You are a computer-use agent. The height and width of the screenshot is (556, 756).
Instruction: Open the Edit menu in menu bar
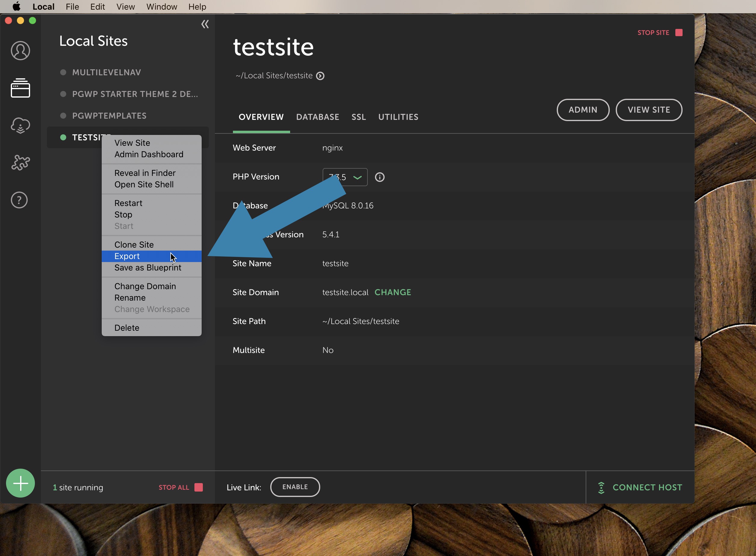[98, 7]
